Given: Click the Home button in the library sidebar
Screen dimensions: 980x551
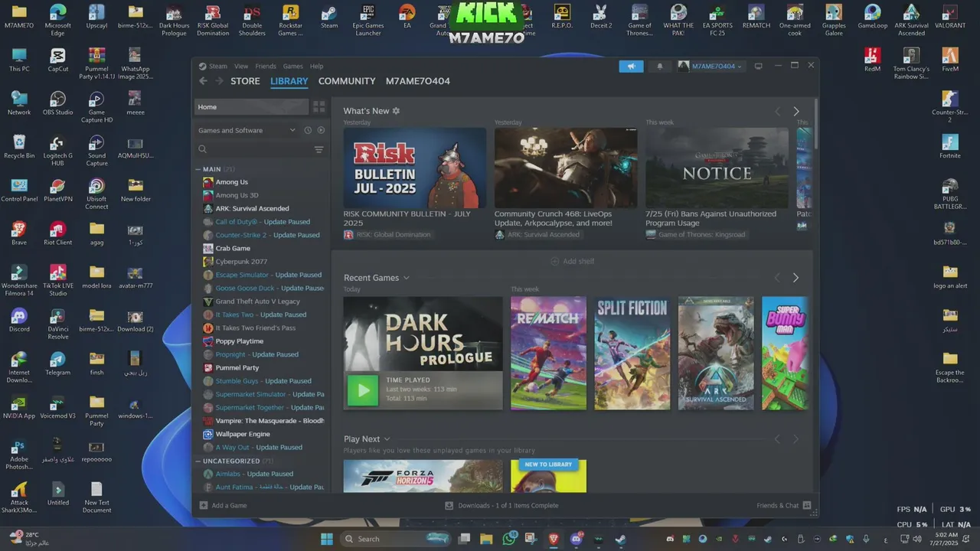Looking at the screenshot, I should [252, 107].
